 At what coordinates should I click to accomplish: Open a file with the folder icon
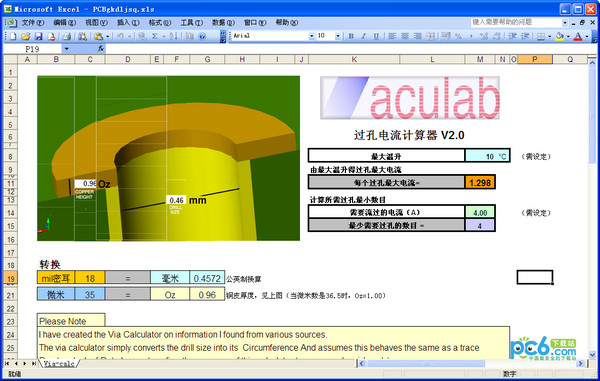coord(26,36)
